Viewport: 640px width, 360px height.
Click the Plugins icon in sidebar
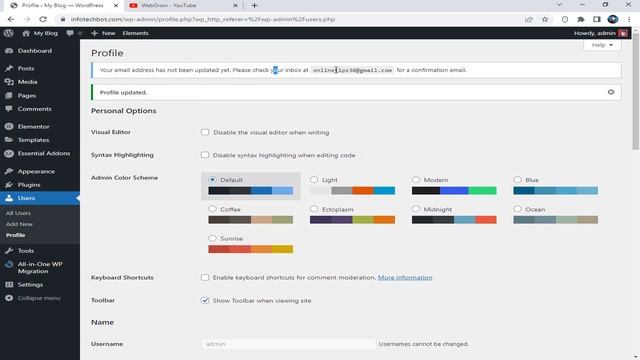9,184
